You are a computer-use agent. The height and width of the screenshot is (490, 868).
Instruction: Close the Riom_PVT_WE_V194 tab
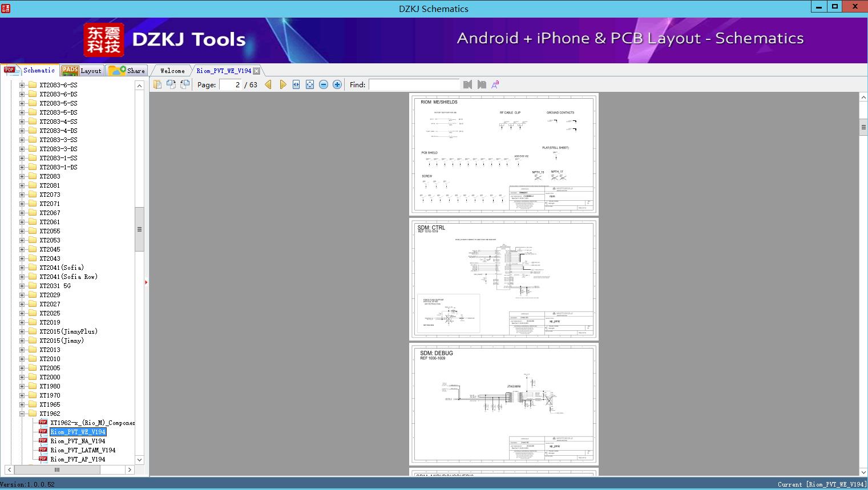(x=257, y=71)
